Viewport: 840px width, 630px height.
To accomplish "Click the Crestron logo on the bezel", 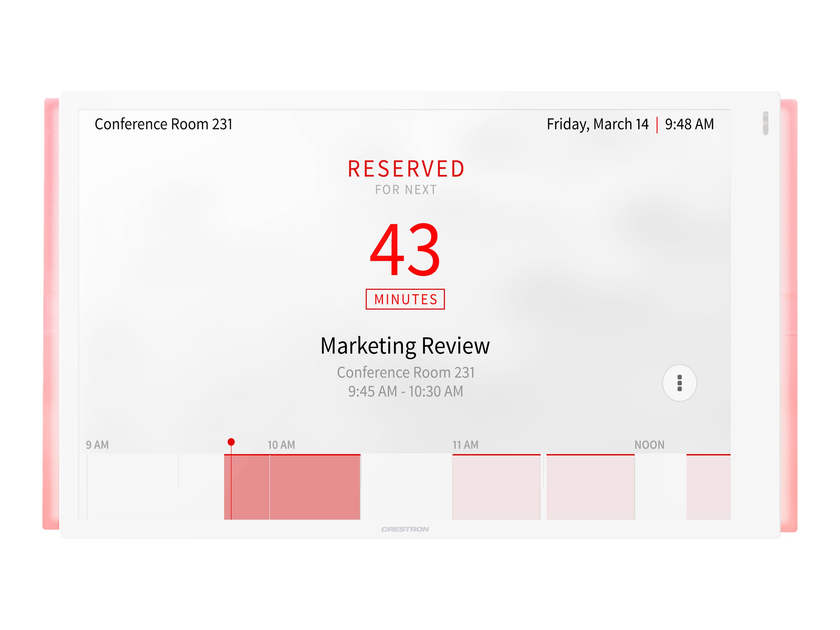I will click(405, 529).
